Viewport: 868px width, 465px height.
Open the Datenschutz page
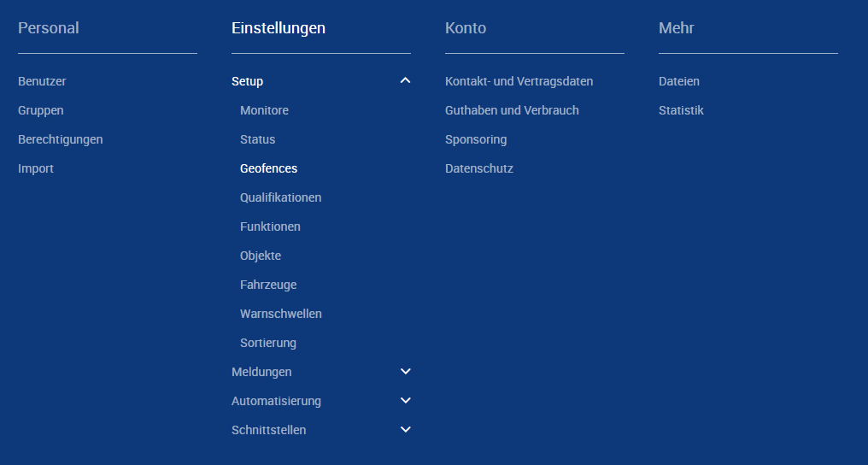click(478, 168)
